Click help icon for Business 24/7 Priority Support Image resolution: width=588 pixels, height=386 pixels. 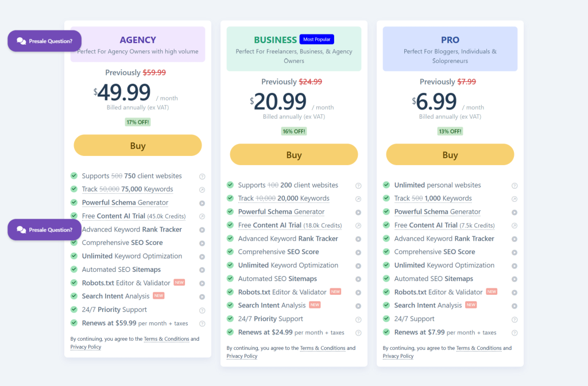[x=358, y=319]
